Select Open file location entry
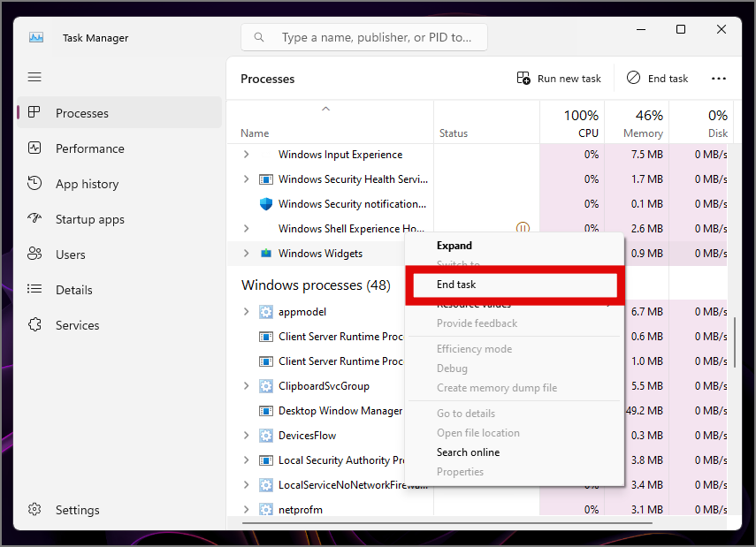The image size is (756, 547). point(515,433)
